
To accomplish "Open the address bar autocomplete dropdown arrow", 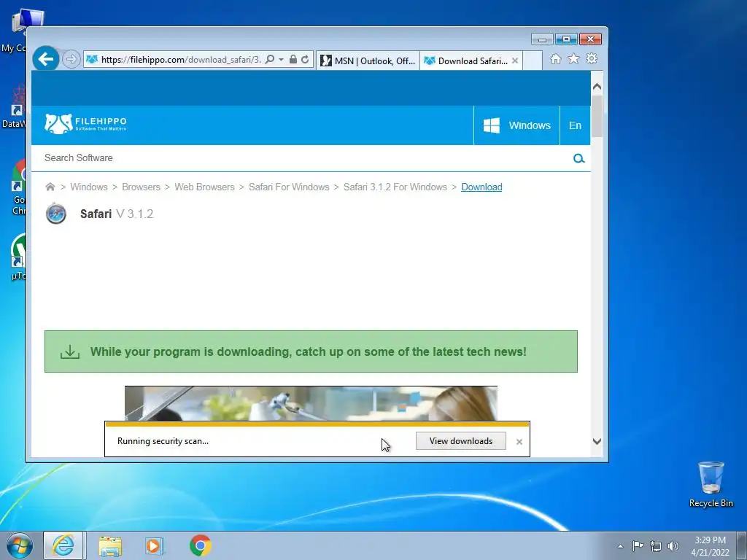I will pos(281,60).
